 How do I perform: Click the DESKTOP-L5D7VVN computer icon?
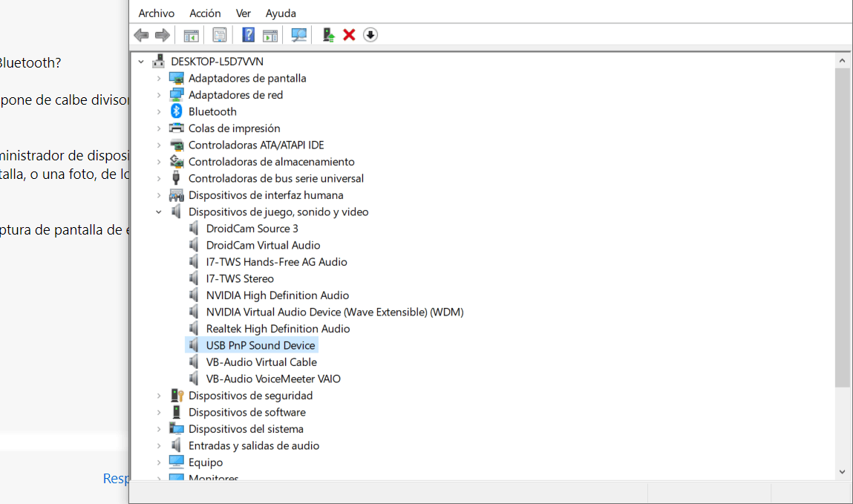coord(158,61)
